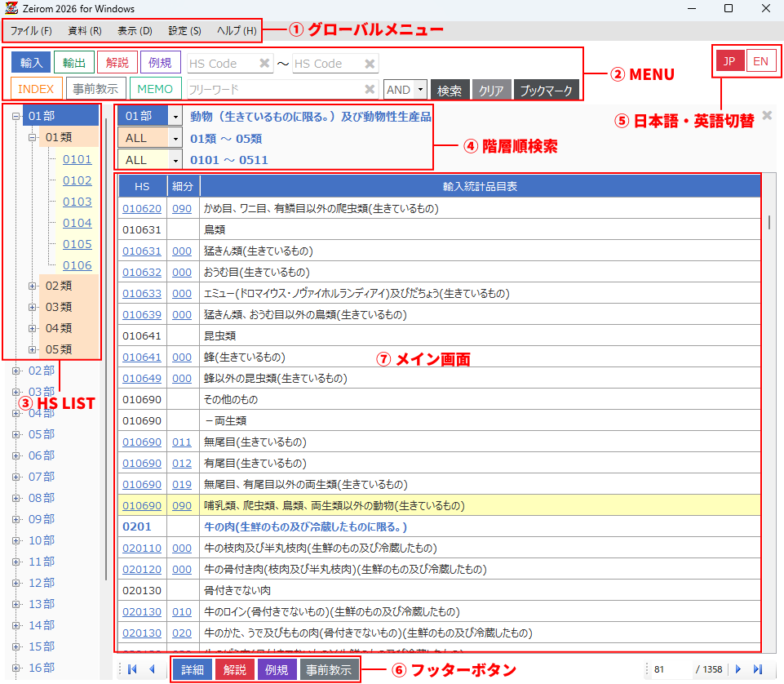Switch language to EN
Image resolution: width=784 pixels, height=684 pixels.
coord(760,61)
